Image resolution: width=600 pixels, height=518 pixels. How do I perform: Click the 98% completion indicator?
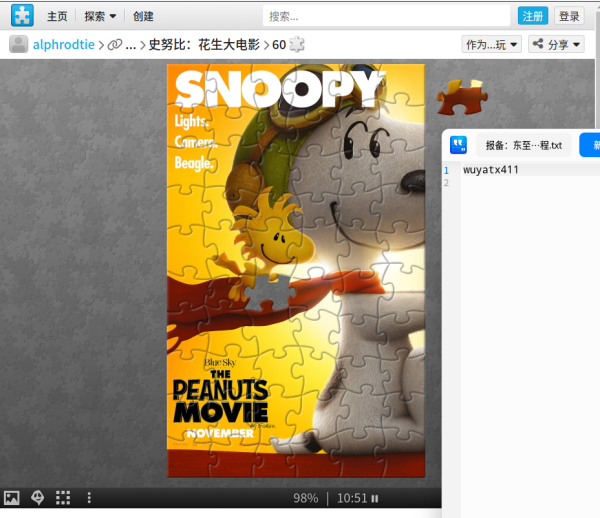click(x=305, y=498)
